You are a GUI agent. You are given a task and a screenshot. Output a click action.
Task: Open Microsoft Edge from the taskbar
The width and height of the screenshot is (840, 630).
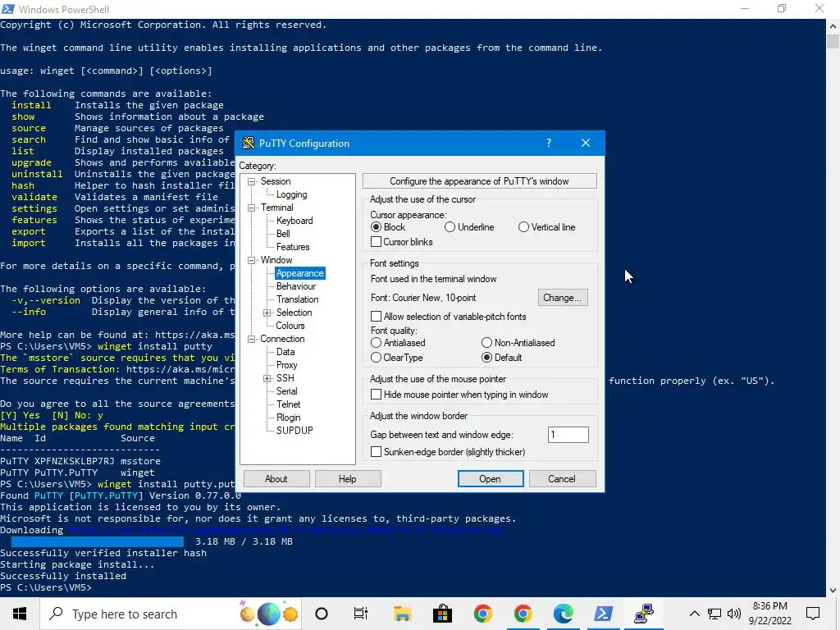[x=563, y=614]
